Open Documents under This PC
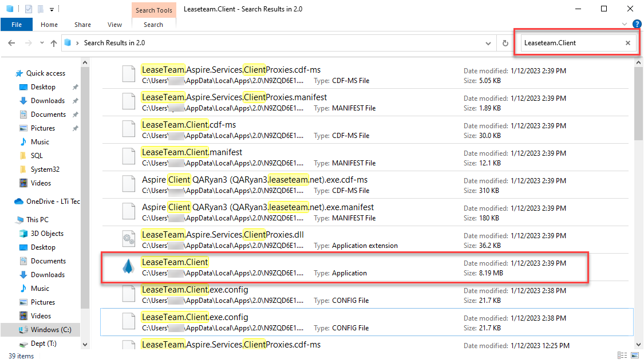This screenshot has height=363, width=644. (x=48, y=261)
